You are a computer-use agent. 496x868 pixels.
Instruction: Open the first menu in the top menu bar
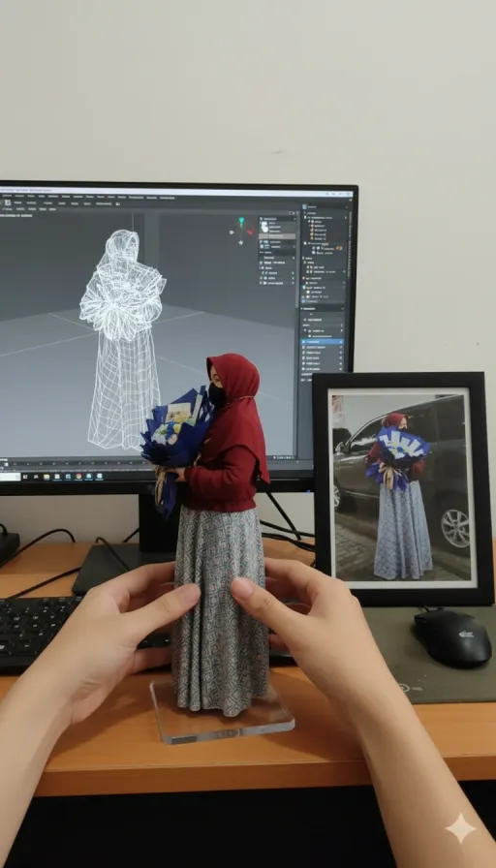(x=7, y=197)
